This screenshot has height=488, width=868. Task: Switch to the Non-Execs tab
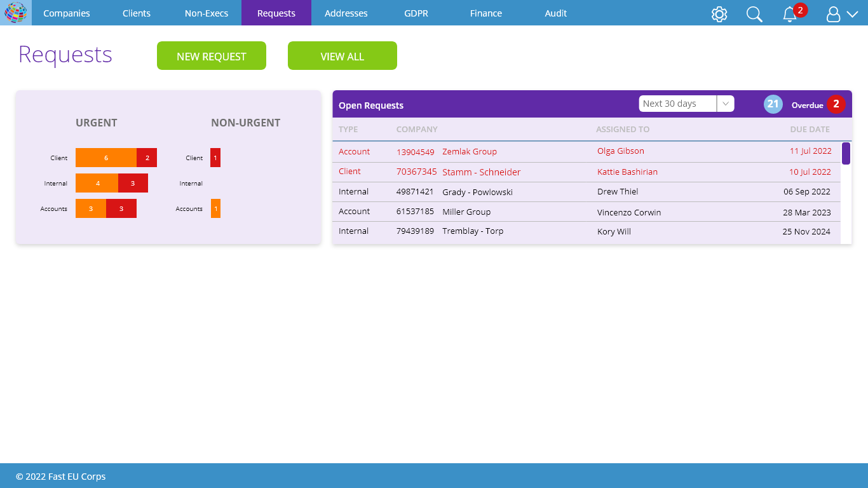coord(207,13)
